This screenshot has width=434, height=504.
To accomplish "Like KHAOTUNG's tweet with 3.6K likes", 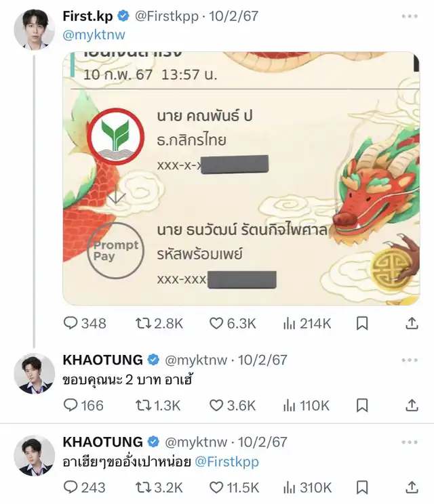I will [x=216, y=405].
